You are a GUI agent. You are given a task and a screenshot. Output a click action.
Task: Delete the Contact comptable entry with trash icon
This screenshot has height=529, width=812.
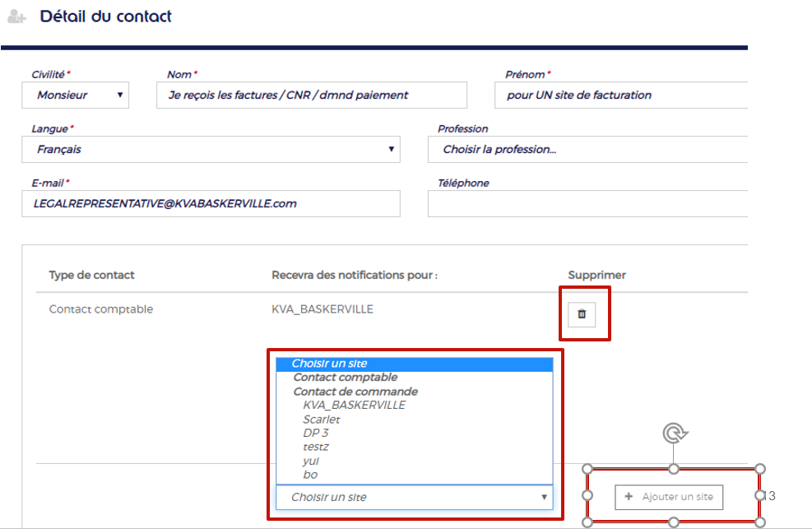pyautogui.click(x=582, y=314)
